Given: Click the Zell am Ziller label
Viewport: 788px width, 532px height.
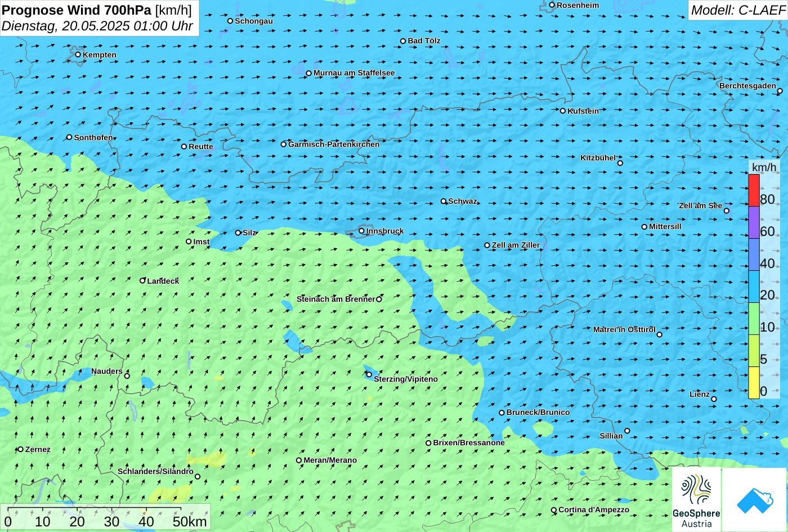Looking at the screenshot, I should [x=516, y=245].
